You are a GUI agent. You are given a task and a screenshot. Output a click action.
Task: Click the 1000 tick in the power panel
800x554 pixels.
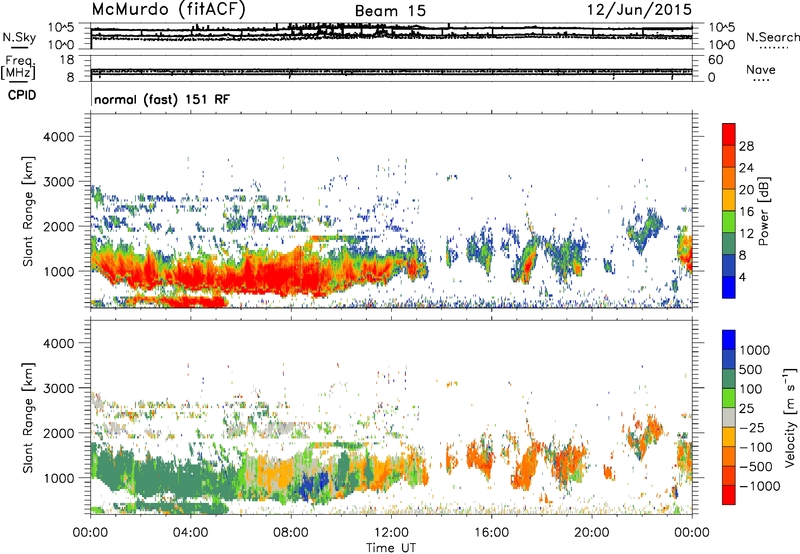(x=59, y=271)
